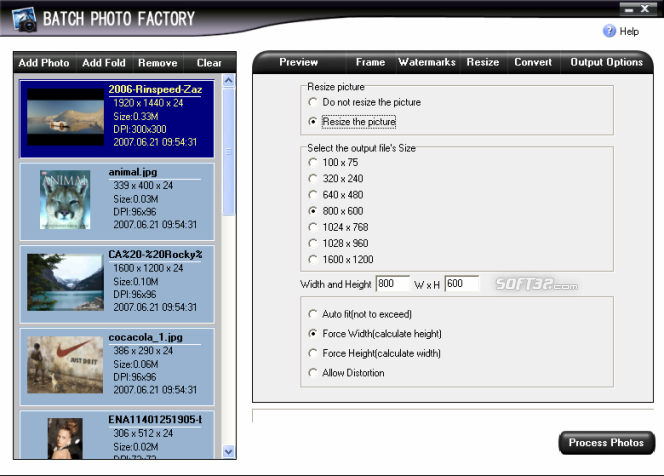Enable Allow Distortion option

(x=346, y=373)
